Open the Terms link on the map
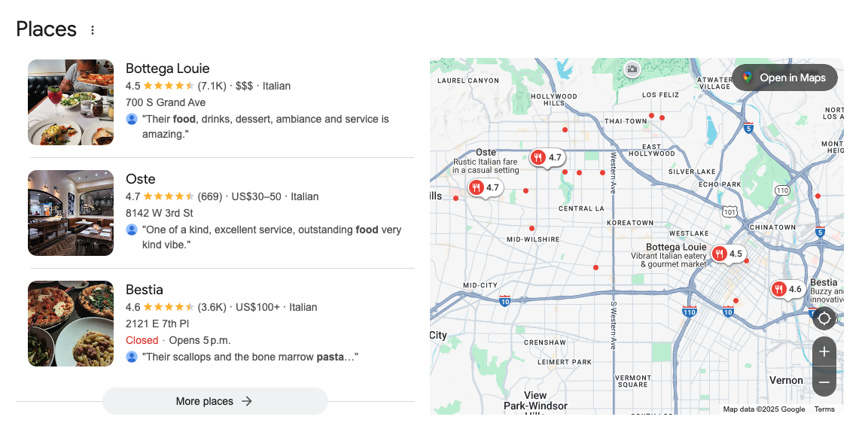 coord(824,409)
